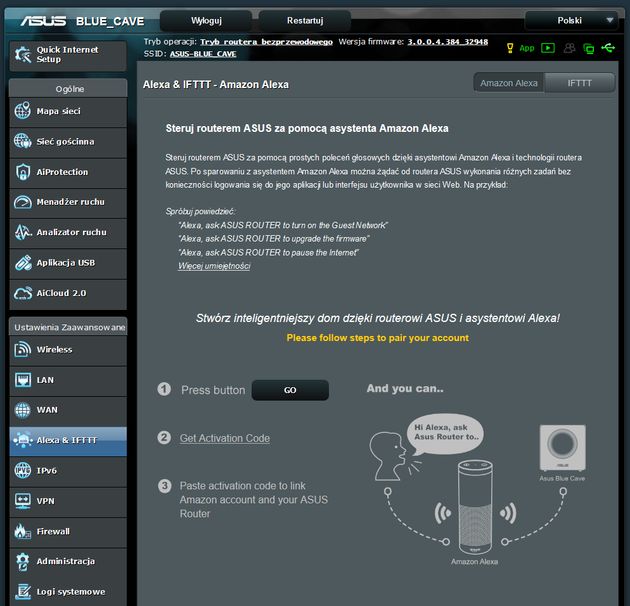Open Mapa sieci menu item
This screenshot has width=630, height=606.
68,111
